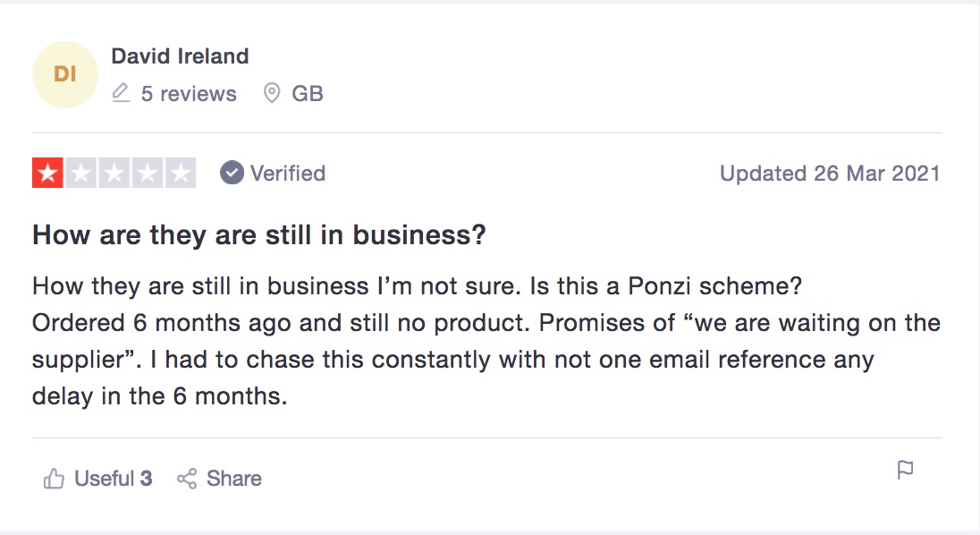
Task: Click the DI avatar circle
Action: coord(65,74)
